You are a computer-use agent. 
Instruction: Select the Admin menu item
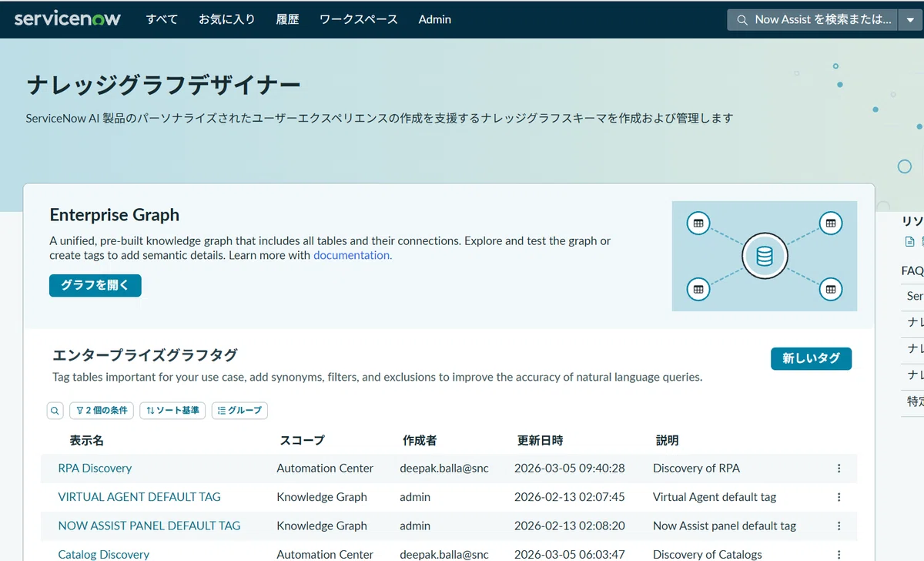tap(435, 19)
